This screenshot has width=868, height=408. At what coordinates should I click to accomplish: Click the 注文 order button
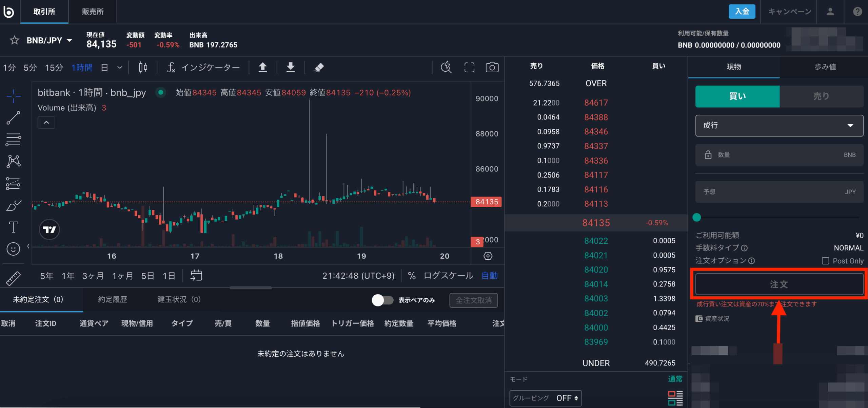point(779,284)
